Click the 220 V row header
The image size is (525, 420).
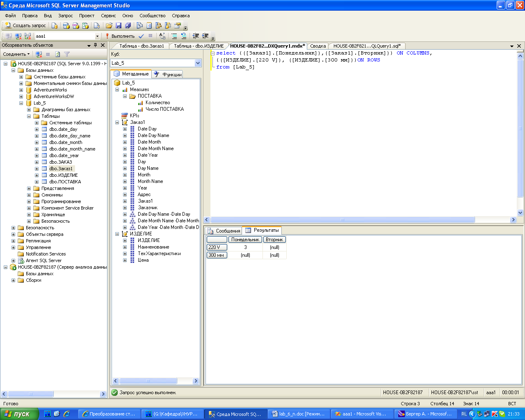coord(217,247)
